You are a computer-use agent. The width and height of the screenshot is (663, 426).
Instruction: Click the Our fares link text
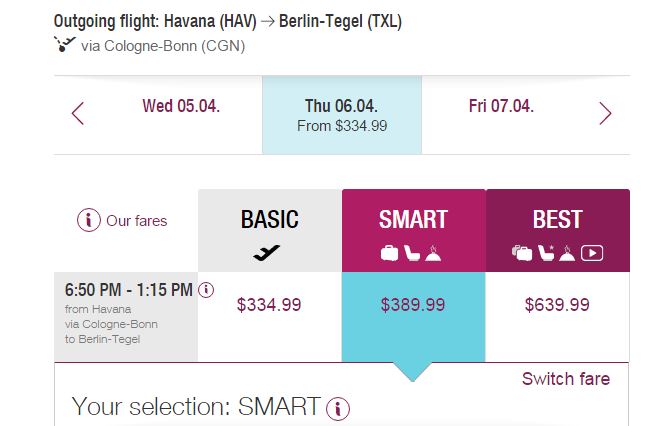(x=137, y=221)
